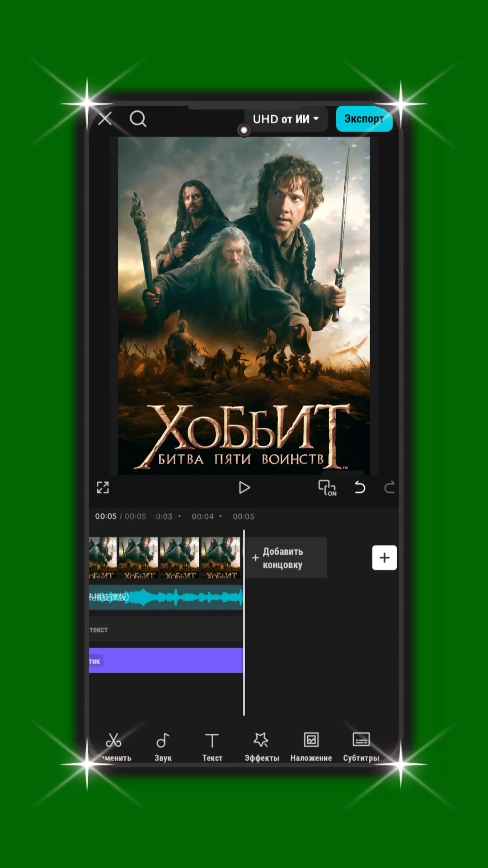Viewport: 488px width, 868px height.
Task: Expand the UHD от ИИ quality dropdown
Action: click(x=286, y=119)
